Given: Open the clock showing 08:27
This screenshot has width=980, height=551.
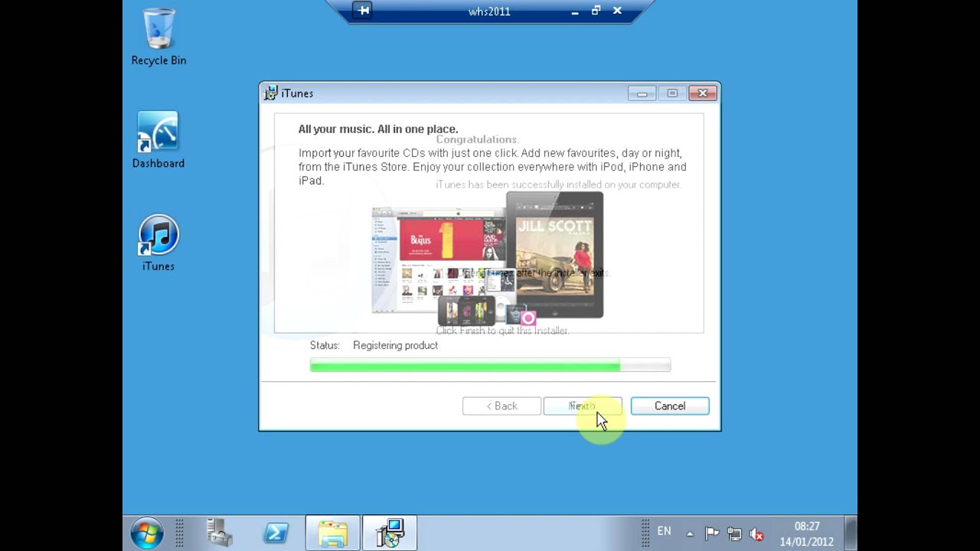Looking at the screenshot, I should [807, 533].
